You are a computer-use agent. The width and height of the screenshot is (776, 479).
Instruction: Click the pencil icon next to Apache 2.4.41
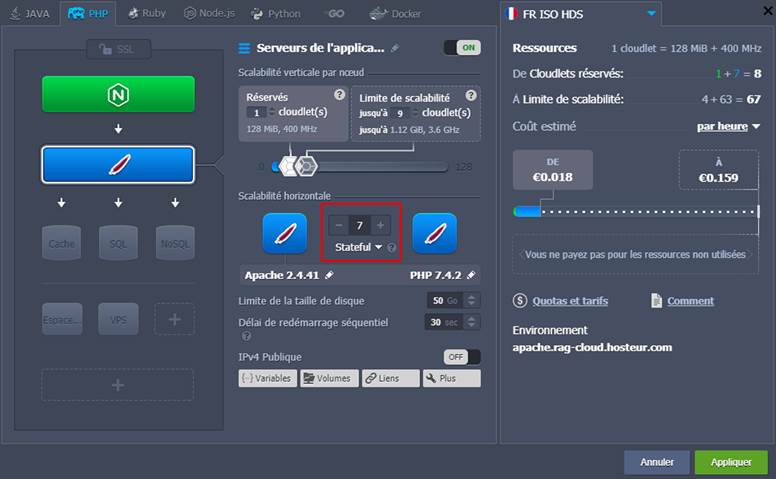click(x=329, y=275)
